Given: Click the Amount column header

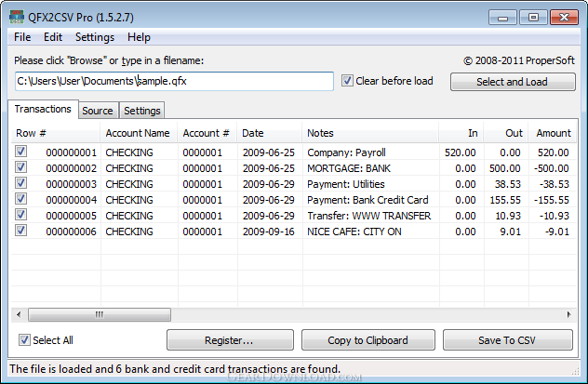Looking at the screenshot, I should pyautogui.click(x=553, y=133).
